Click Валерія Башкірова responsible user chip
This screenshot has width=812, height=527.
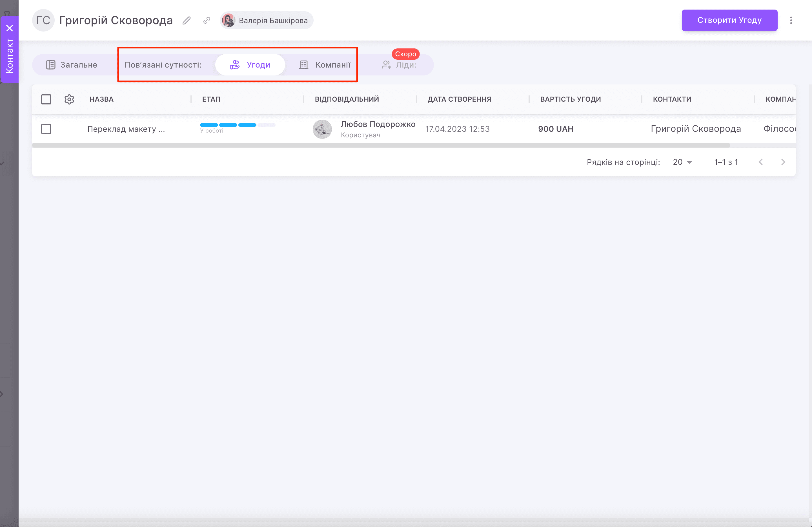267,21
